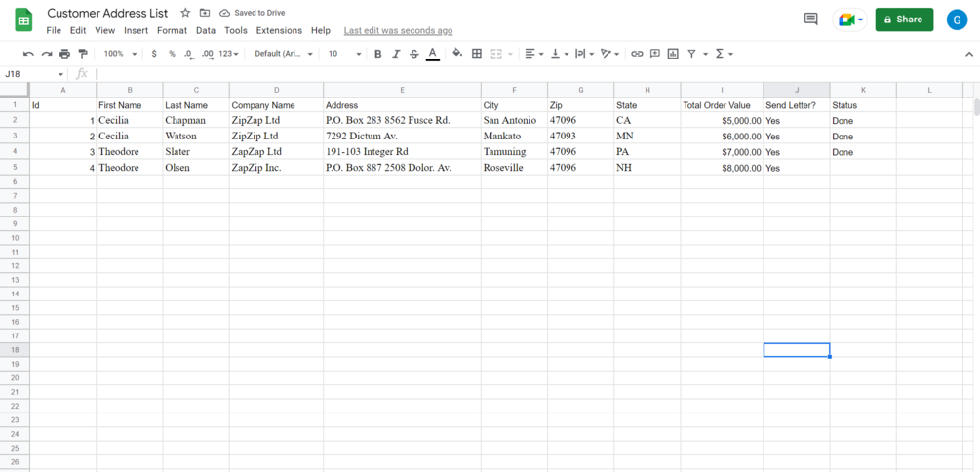This screenshot has height=472, width=980.
Task: Insert comment using toolbar icon
Action: tap(655, 54)
